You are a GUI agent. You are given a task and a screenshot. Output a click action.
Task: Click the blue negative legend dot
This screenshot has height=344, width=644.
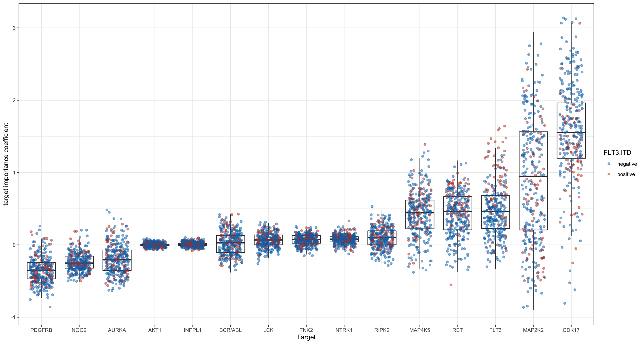click(609, 164)
